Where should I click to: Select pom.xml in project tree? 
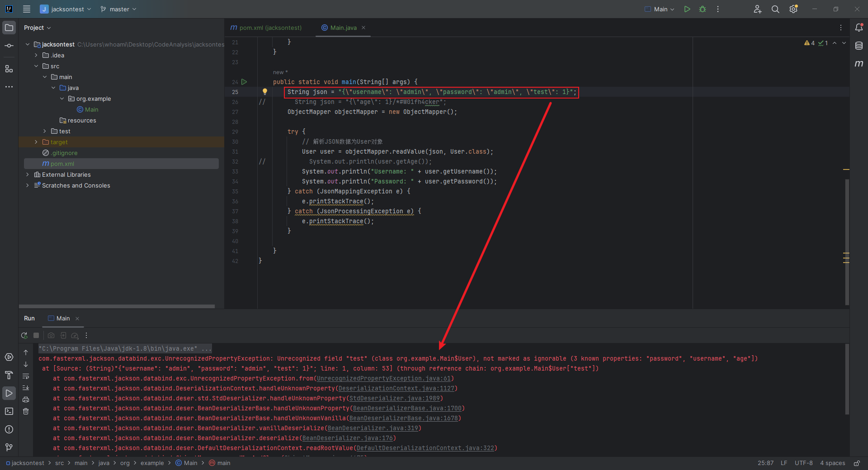point(121,164)
